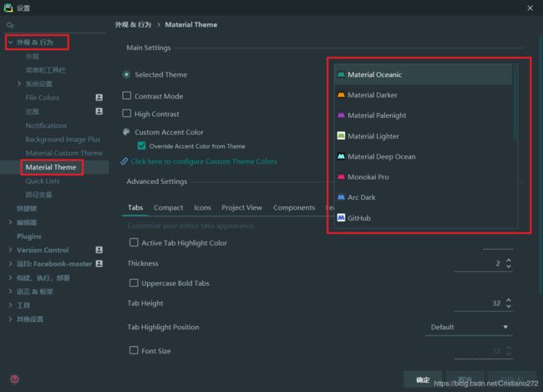Open the Icons tab
This screenshot has width=543, height=392.
[x=202, y=207]
